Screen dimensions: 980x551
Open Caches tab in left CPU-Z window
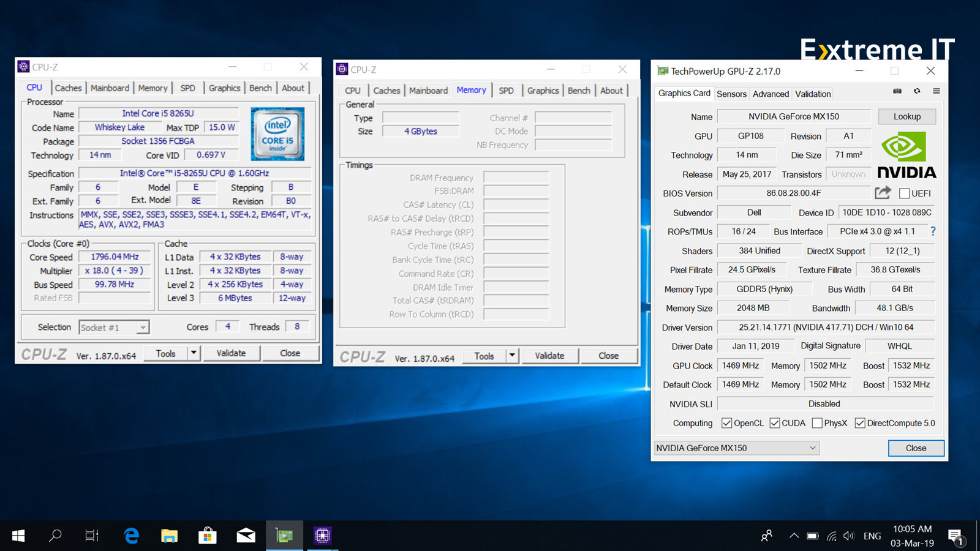click(x=68, y=88)
